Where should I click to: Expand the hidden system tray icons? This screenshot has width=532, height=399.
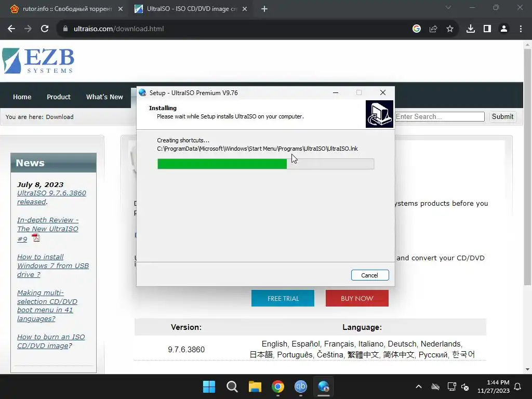click(419, 387)
